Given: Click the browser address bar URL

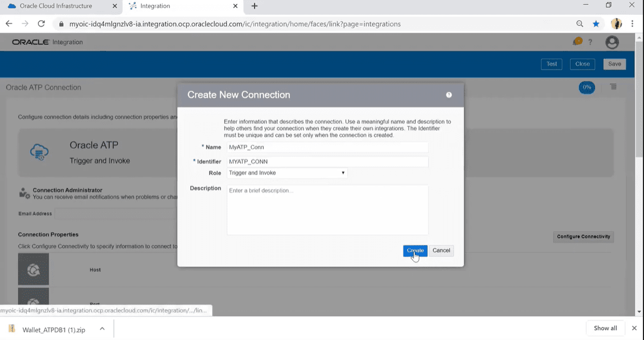Looking at the screenshot, I should click(x=235, y=24).
